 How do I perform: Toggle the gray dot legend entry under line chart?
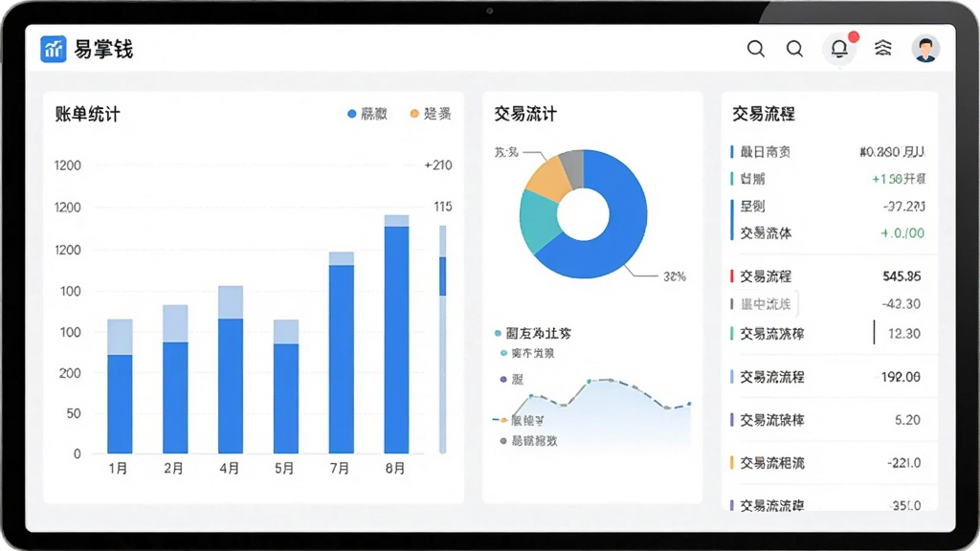coord(528,441)
